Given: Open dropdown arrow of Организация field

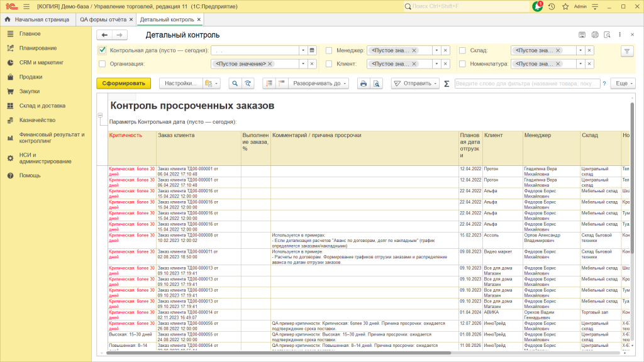Looking at the screenshot, I should pos(303,64).
